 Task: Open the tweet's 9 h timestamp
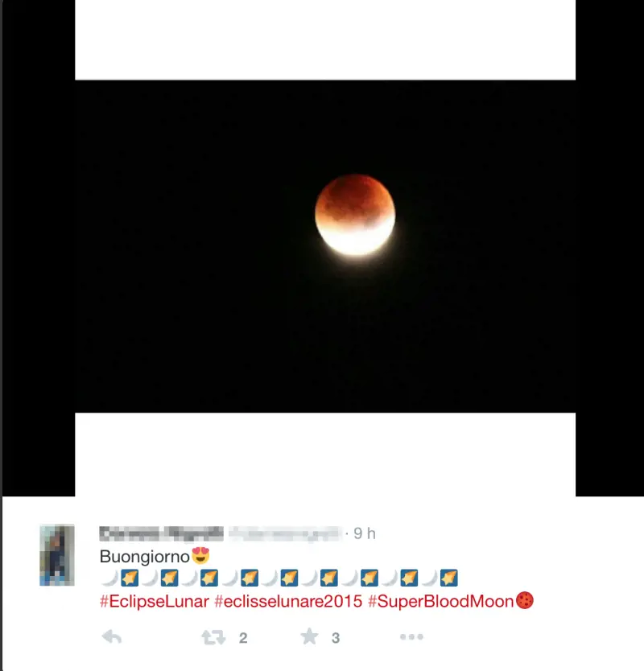[365, 533]
